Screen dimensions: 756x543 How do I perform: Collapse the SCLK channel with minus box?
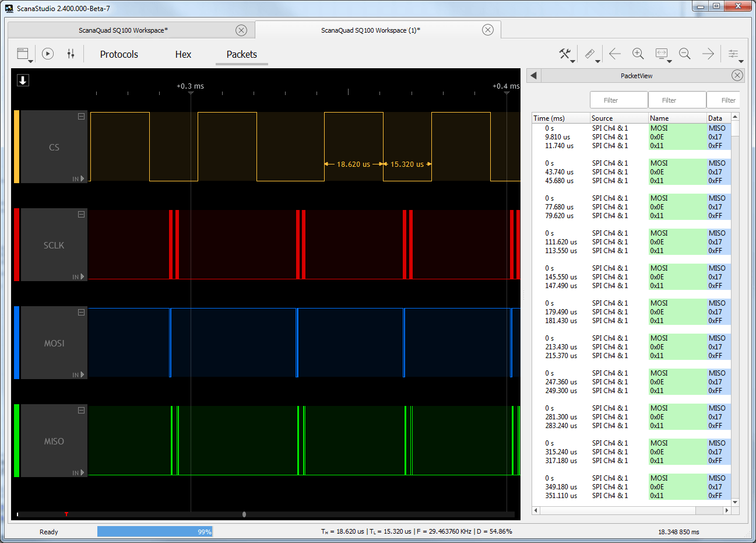click(81, 214)
